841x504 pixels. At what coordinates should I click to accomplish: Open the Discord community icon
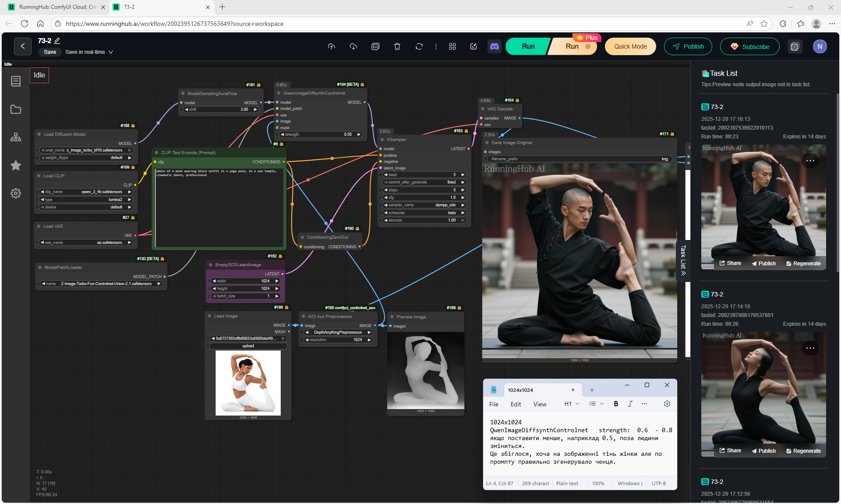pos(495,46)
